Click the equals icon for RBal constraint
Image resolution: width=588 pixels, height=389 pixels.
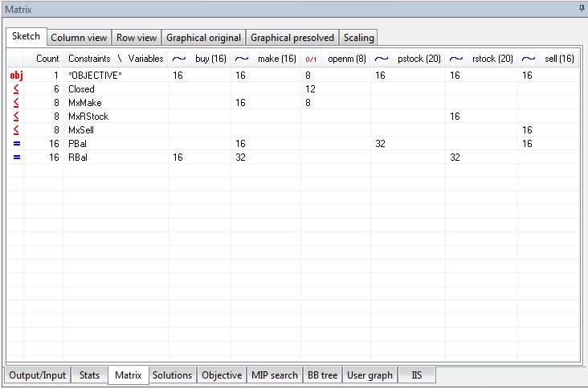pyautogui.click(x=16, y=158)
